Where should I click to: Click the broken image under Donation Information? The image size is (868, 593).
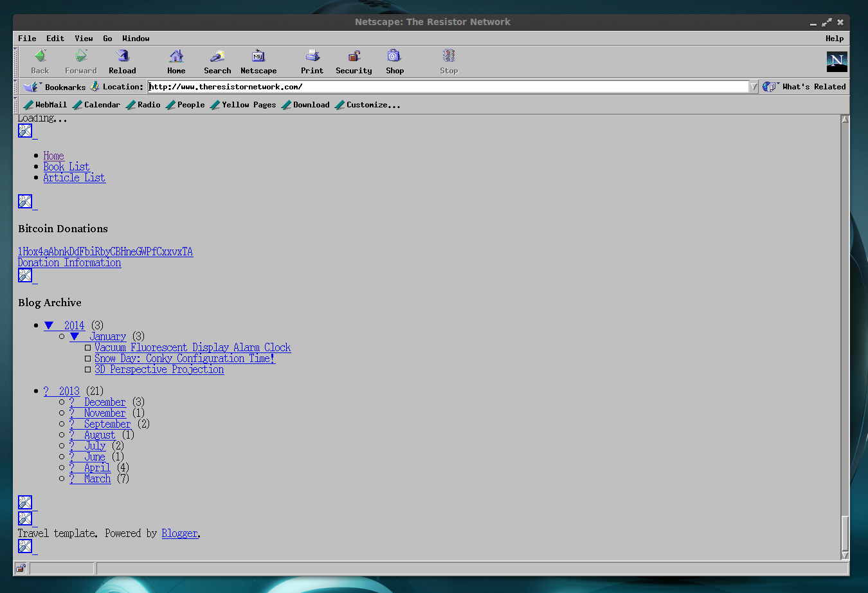pos(25,275)
